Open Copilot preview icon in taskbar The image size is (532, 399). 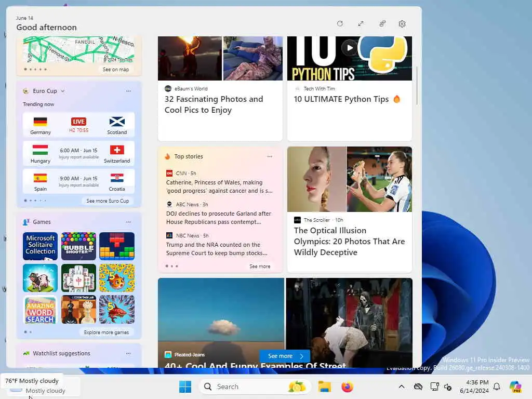(x=515, y=387)
